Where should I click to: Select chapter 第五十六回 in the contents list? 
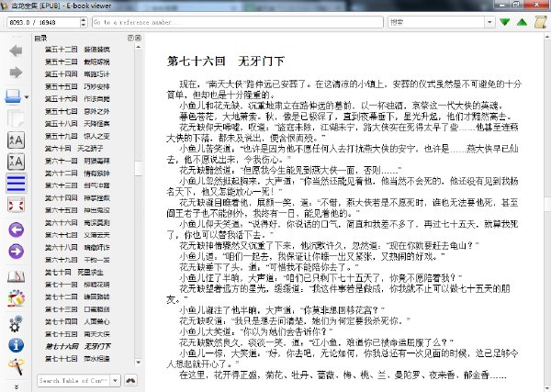77,99
